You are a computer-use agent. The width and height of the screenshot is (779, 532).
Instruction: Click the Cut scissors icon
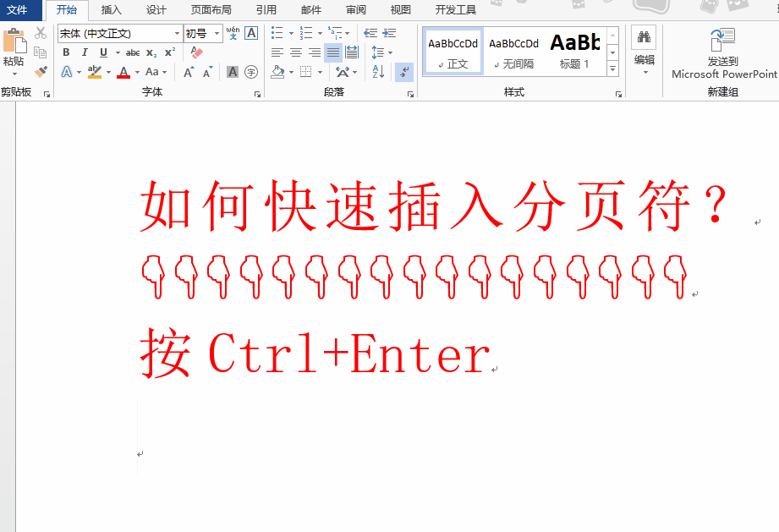(x=40, y=33)
